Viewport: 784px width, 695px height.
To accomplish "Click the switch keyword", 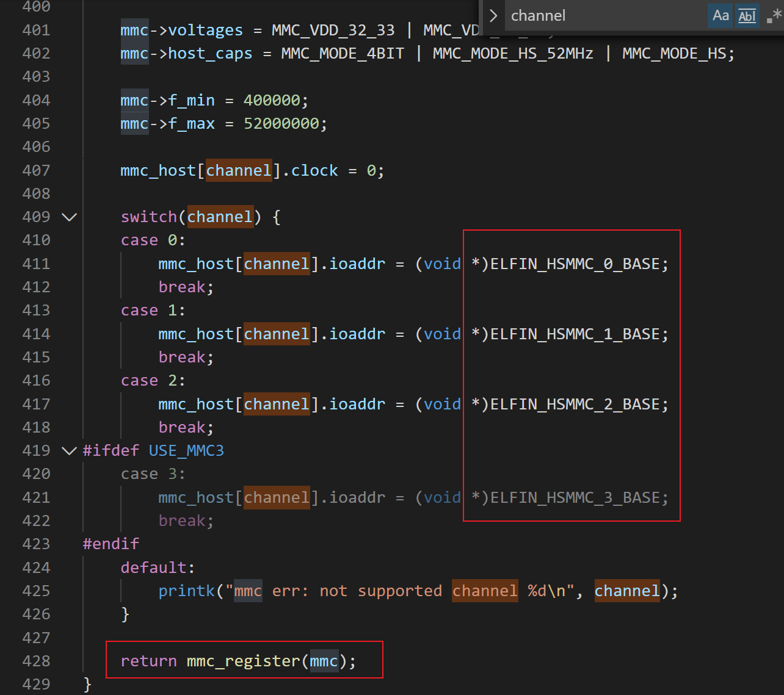I will point(148,217).
